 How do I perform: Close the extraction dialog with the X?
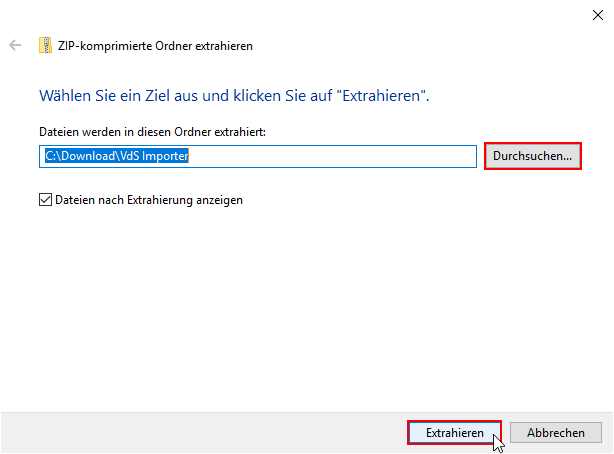[597, 15]
